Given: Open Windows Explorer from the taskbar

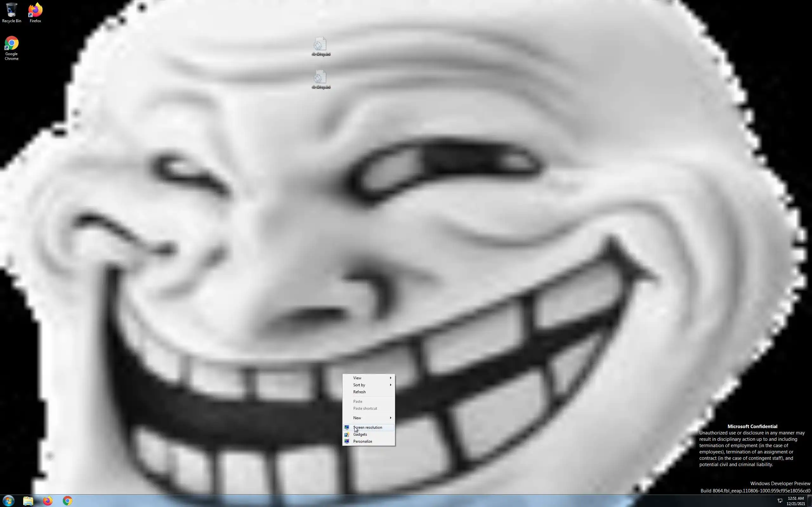Looking at the screenshot, I should point(28,501).
